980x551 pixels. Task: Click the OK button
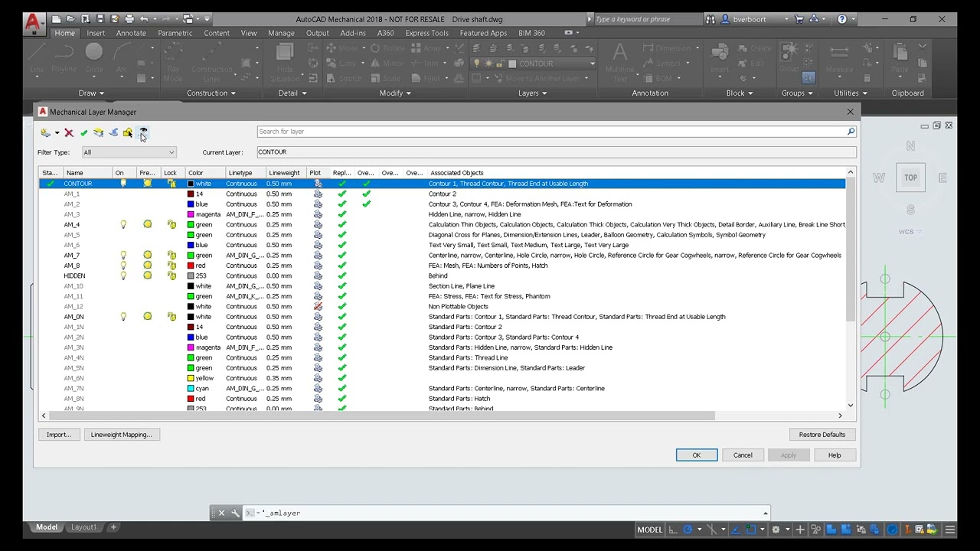697,455
